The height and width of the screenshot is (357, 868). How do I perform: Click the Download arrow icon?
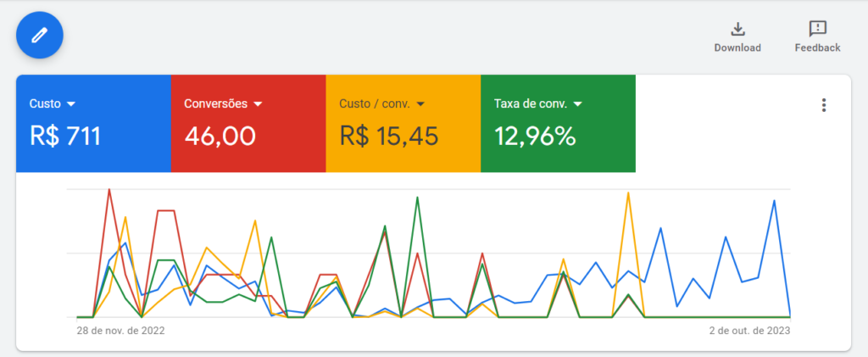pos(738,29)
